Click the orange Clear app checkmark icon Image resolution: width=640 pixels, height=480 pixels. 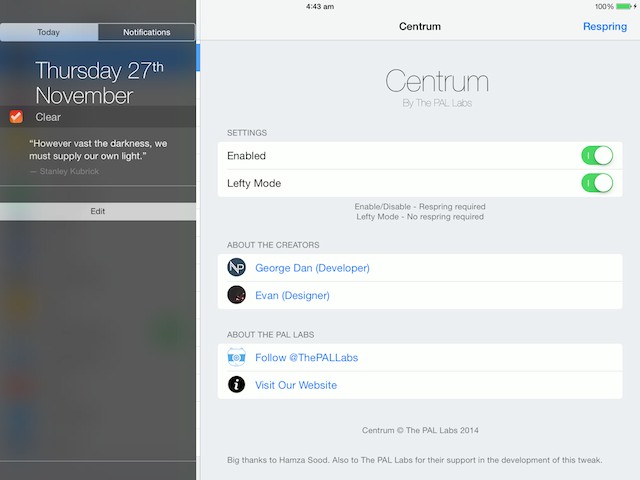16,117
